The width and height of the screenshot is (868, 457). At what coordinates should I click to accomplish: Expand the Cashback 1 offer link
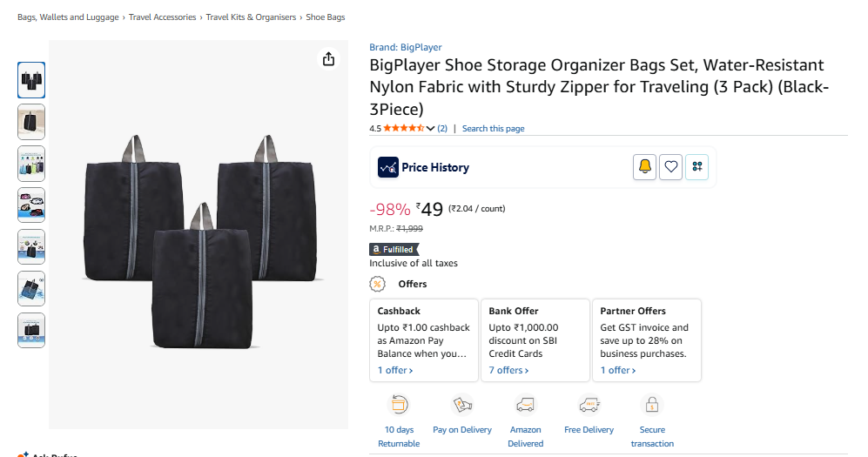pyautogui.click(x=395, y=370)
